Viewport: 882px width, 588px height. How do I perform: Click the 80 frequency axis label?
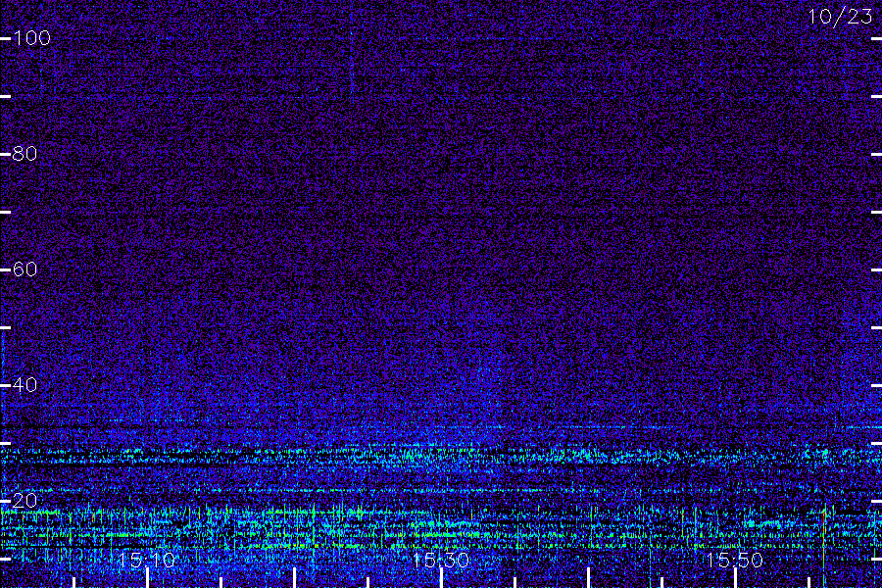pyautogui.click(x=24, y=154)
